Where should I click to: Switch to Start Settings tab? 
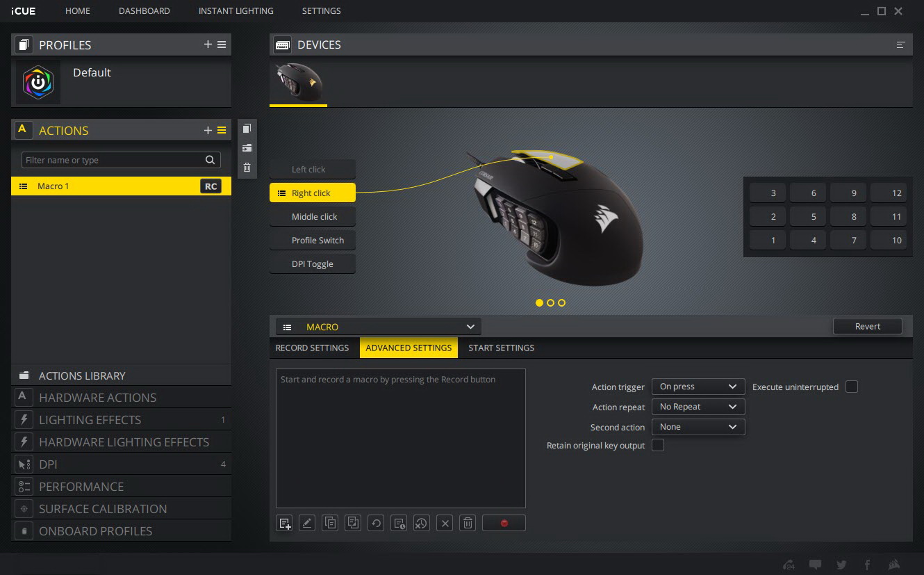502,348
